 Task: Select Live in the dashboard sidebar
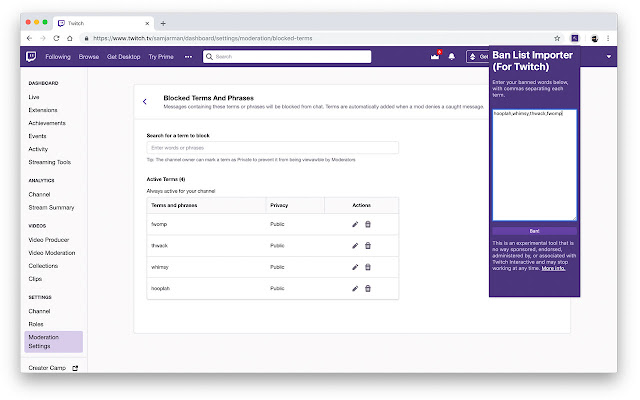(34, 97)
